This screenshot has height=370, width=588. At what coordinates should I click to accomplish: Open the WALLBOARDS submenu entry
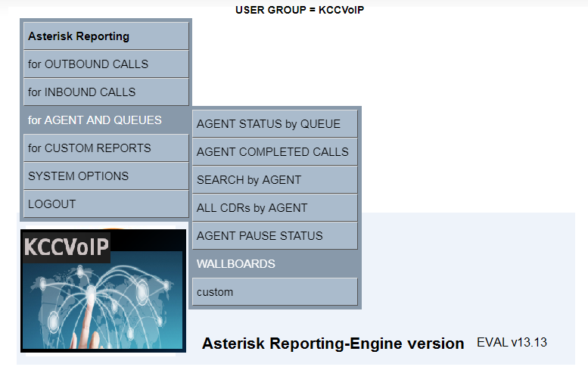pos(275,263)
